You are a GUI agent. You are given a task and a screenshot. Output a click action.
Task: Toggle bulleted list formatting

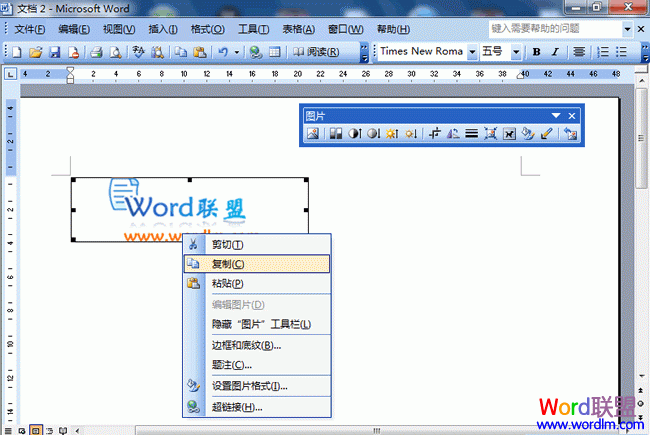pos(621,52)
